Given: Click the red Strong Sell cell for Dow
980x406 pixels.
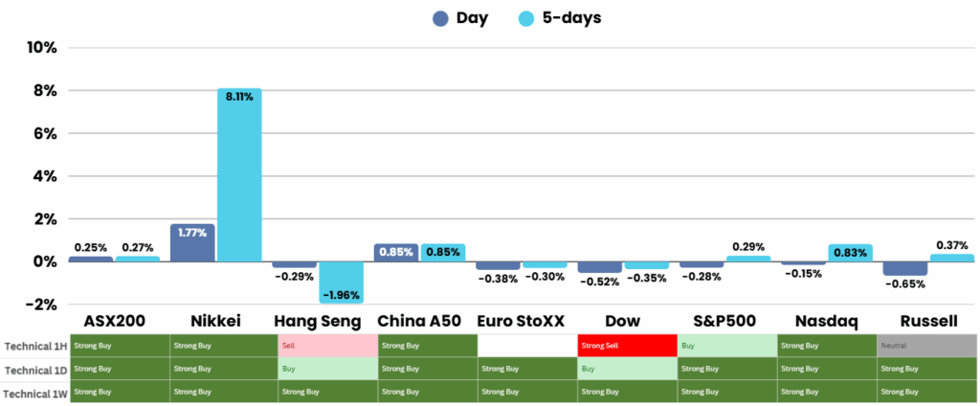Looking at the screenshot, I should point(626,346).
